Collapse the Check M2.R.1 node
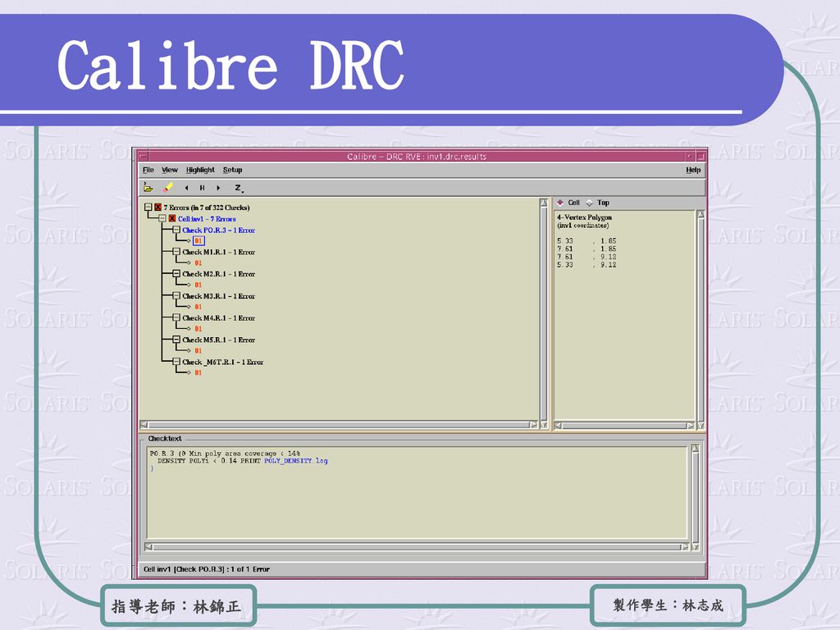840x630 pixels. pos(176,274)
